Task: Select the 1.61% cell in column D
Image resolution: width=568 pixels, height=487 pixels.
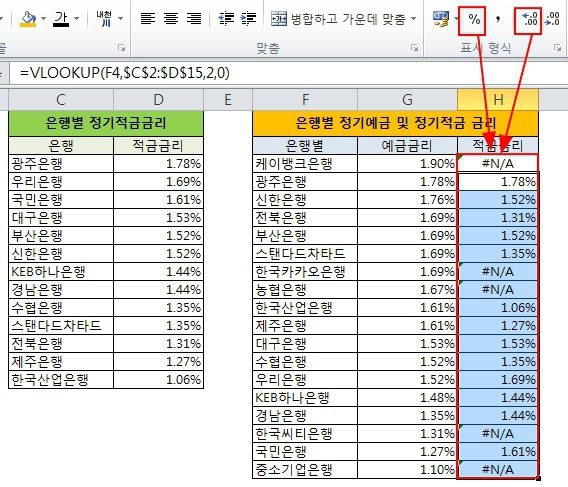Action: point(158,200)
